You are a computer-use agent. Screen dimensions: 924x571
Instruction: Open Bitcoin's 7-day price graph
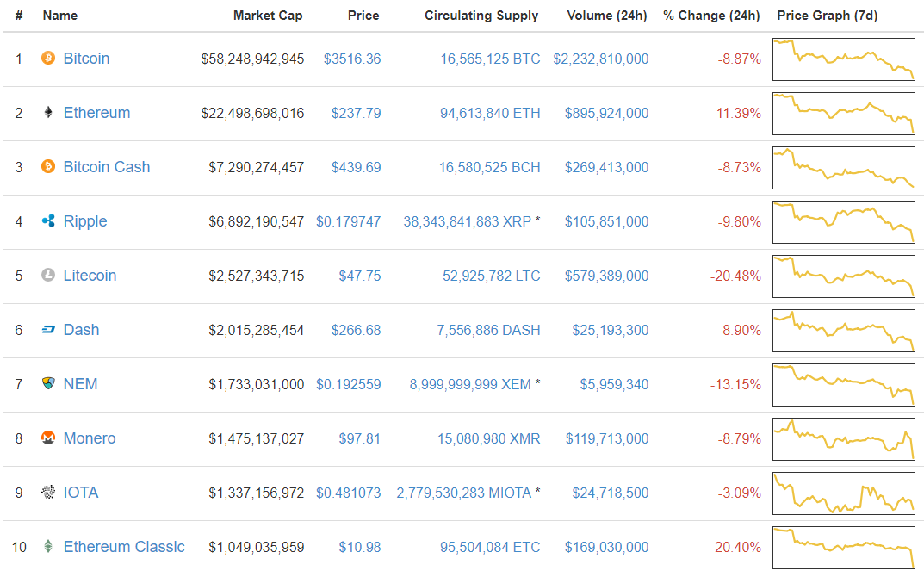[x=844, y=59]
